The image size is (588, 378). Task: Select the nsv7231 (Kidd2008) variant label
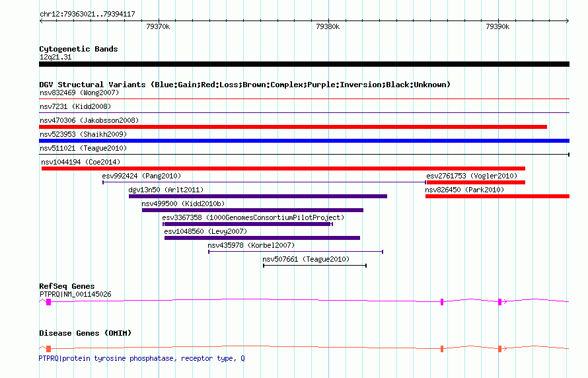(75, 106)
